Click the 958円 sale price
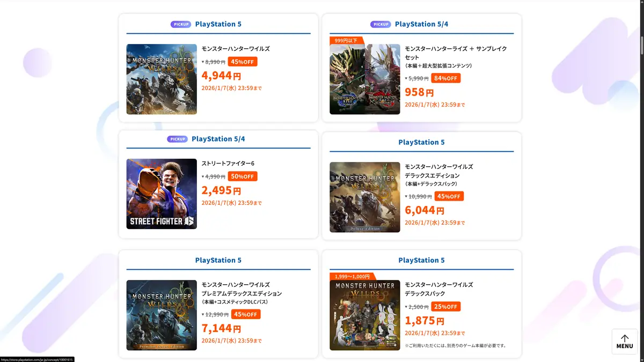644x362 pixels. (419, 92)
